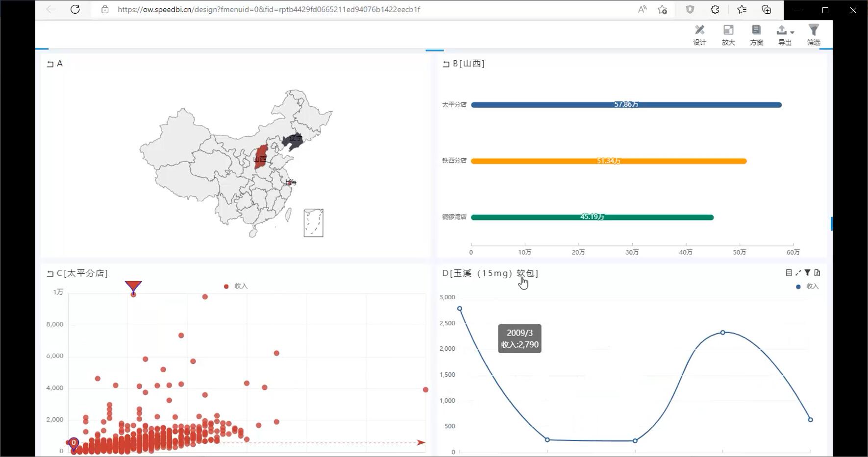Open the 设计 (Design) mode

(699, 35)
